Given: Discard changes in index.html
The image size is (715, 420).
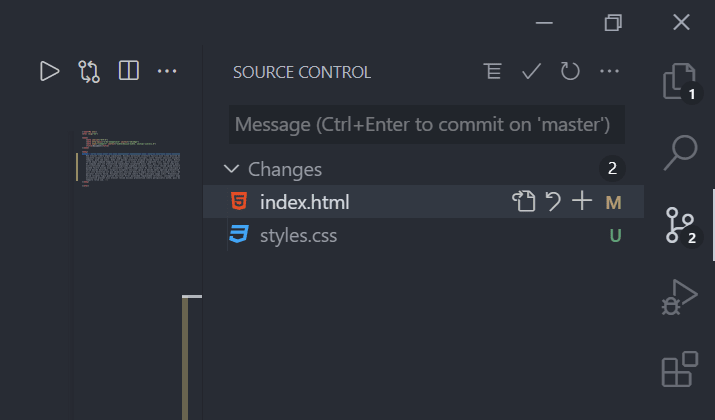Looking at the screenshot, I should [553, 201].
